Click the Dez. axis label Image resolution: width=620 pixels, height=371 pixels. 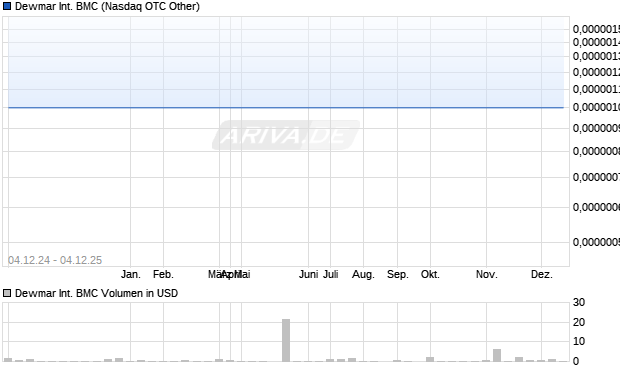(x=542, y=274)
